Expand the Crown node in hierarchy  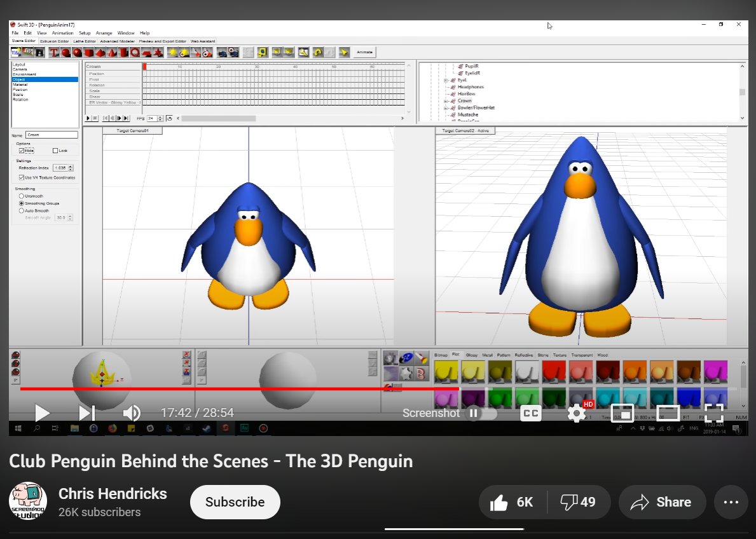click(x=446, y=101)
